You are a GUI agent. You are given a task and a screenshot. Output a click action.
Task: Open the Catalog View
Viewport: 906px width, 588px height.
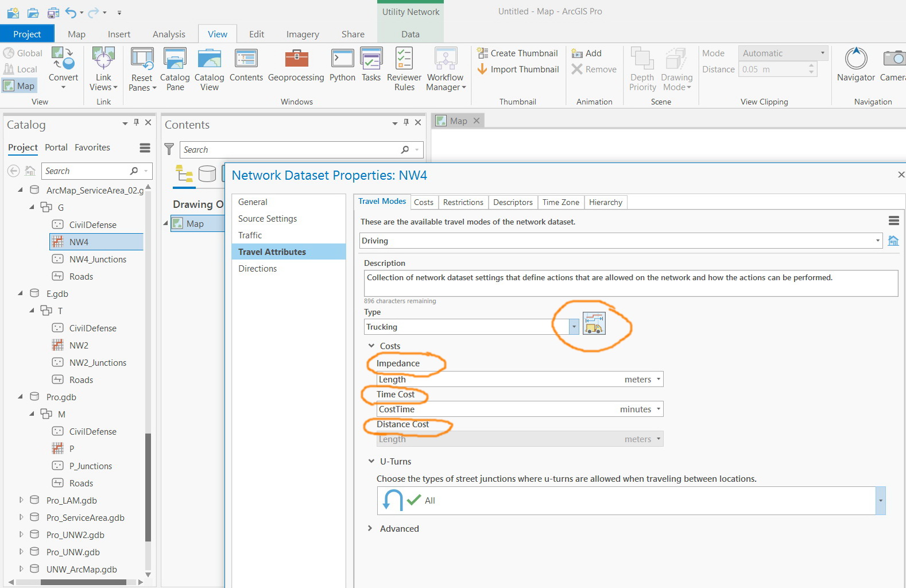(x=210, y=69)
